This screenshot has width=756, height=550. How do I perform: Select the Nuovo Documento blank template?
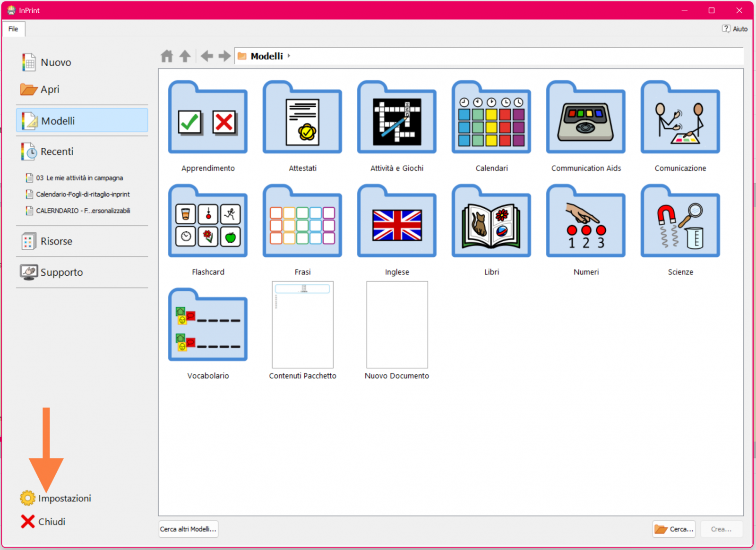[x=397, y=325]
